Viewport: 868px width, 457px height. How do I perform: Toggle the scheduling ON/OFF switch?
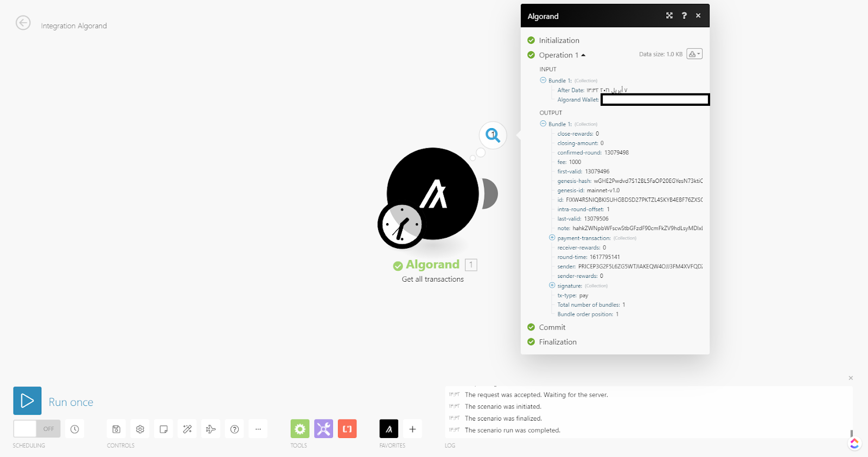click(x=37, y=429)
